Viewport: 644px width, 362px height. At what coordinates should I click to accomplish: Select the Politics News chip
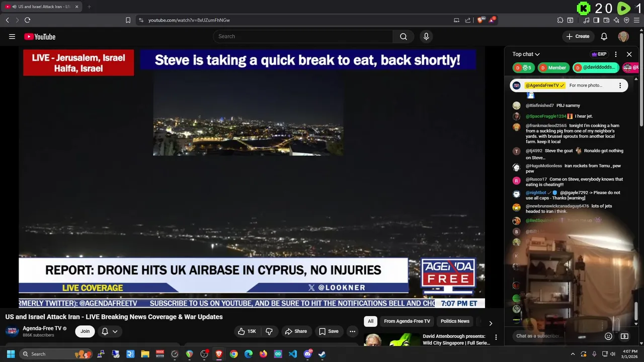(455, 321)
